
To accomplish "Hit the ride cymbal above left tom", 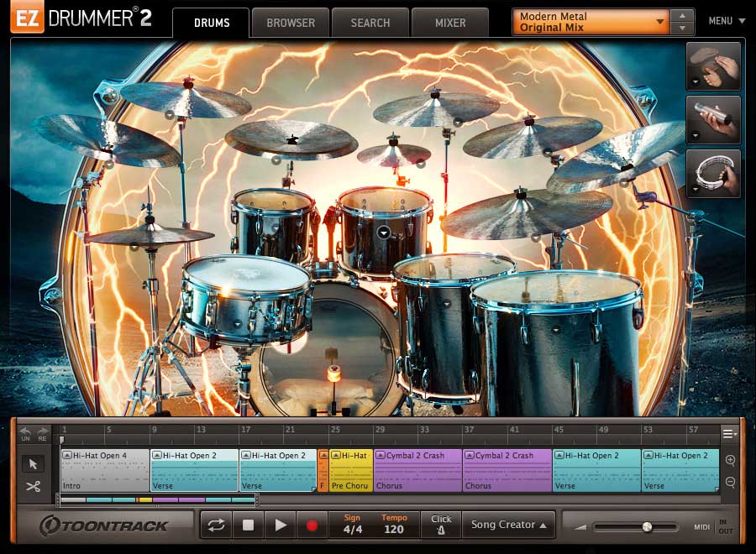I will [x=291, y=138].
